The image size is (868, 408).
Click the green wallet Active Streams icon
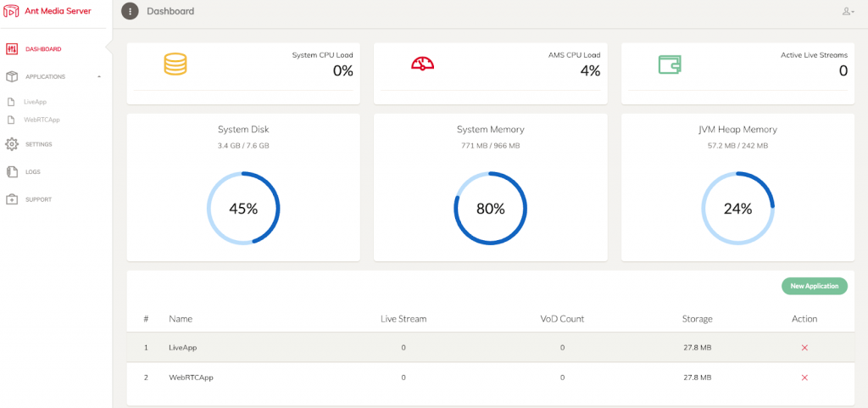coord(670,64)
